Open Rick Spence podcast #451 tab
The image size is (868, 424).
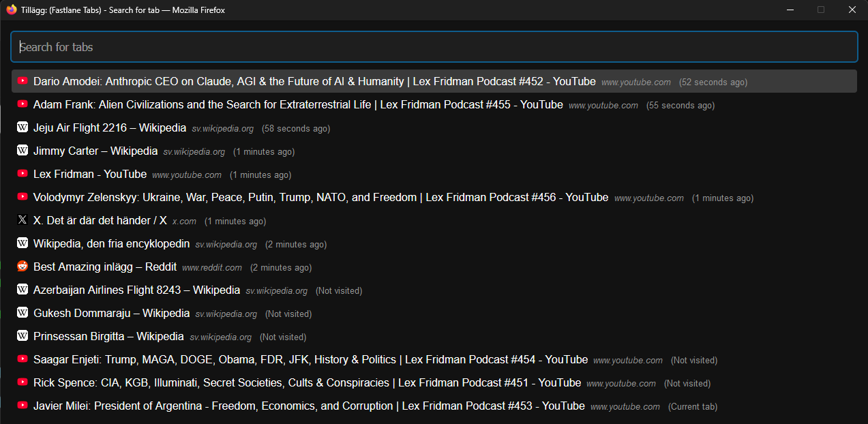click(x=434, y=382)
